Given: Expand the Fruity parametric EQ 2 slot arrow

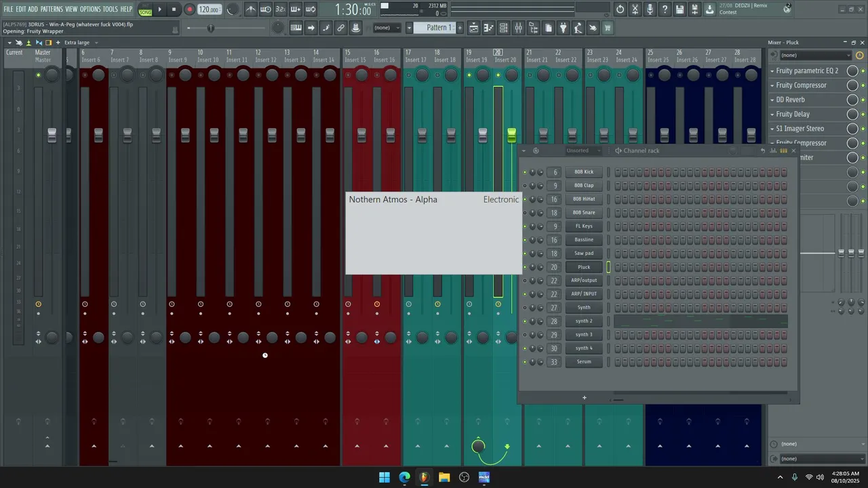Looking at the screenshot, I should [772, 70].
